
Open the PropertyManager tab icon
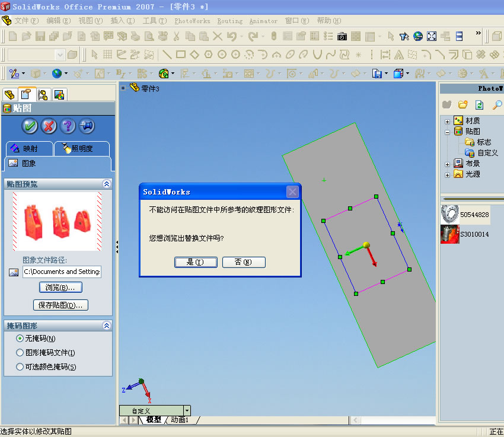coord(26,94)
